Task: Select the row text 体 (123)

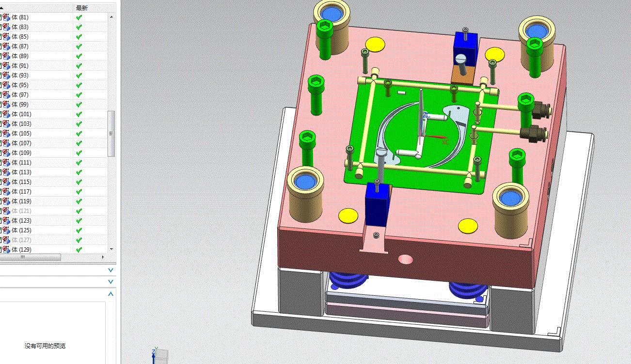Action: click(x=21, y=221)
